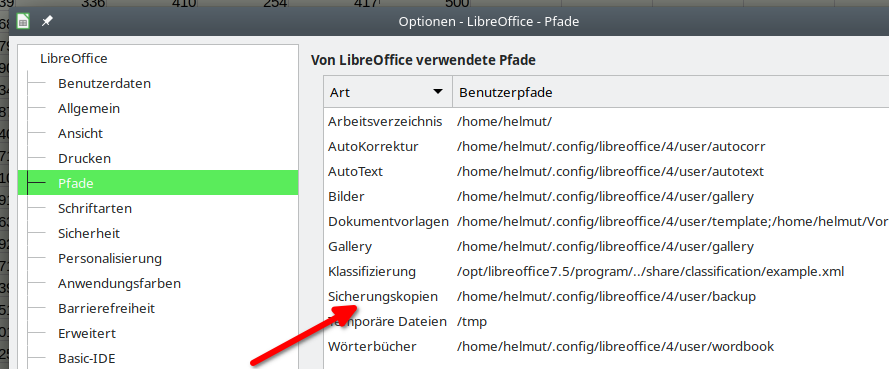Open Benutzerdaten options page
This screenshot has height=369, width=889.
click(104, 83)
